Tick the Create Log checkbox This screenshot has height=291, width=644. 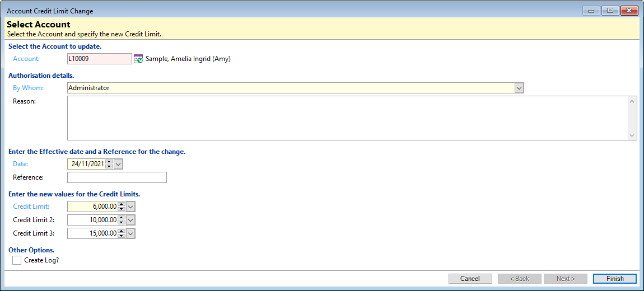click(x=17, y=260)
